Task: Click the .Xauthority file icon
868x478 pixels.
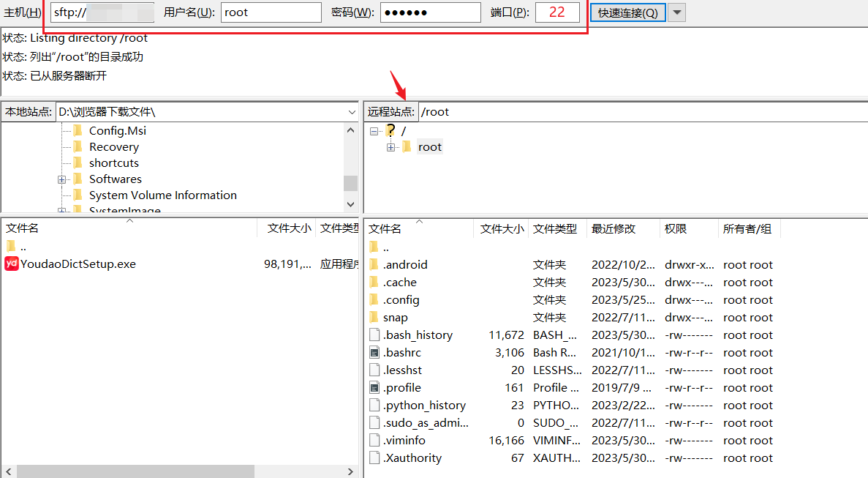Action: coord(374,458)
